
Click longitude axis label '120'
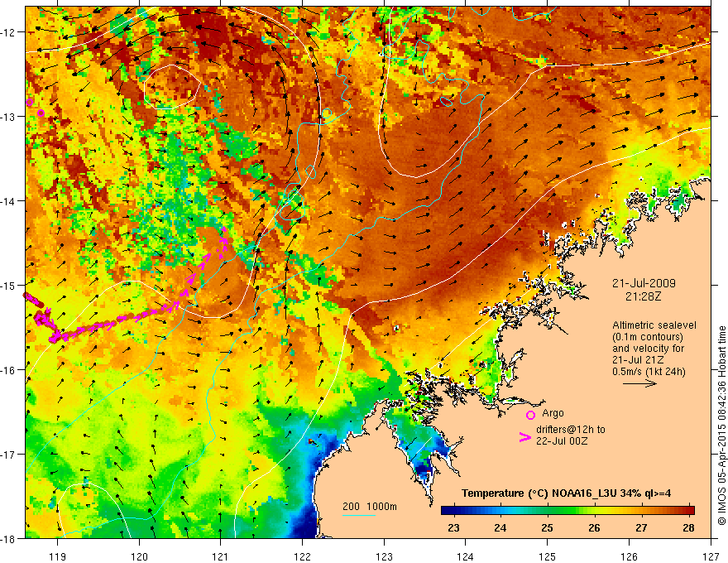(139, 556)
